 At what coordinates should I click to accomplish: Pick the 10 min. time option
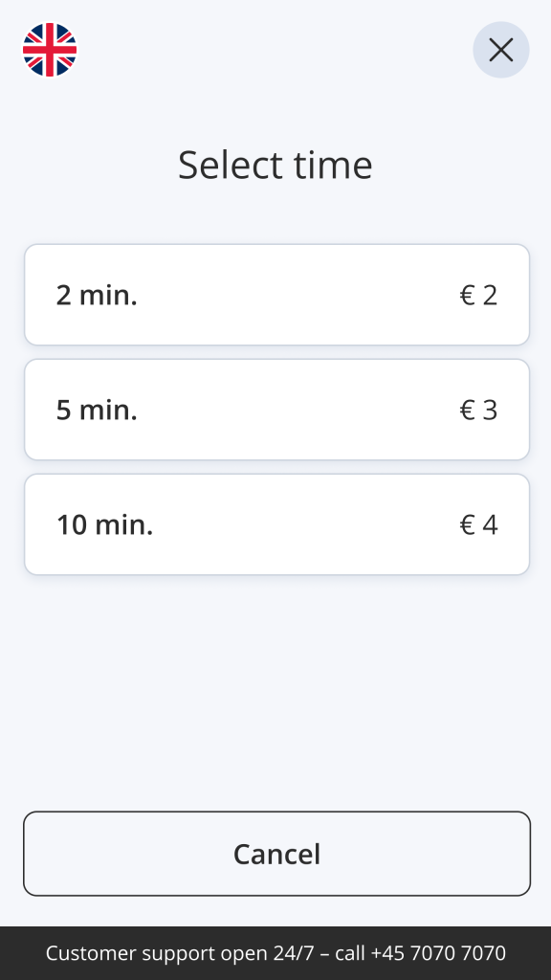click(276, 524)
